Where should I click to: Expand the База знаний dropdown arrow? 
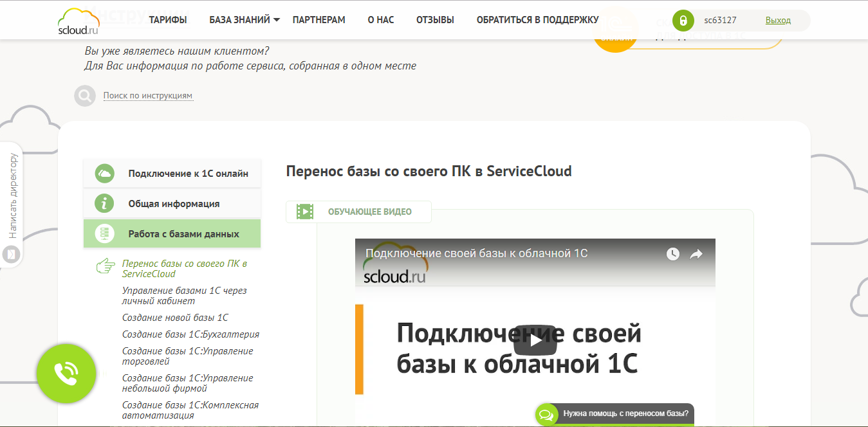(x=277, y=20)
